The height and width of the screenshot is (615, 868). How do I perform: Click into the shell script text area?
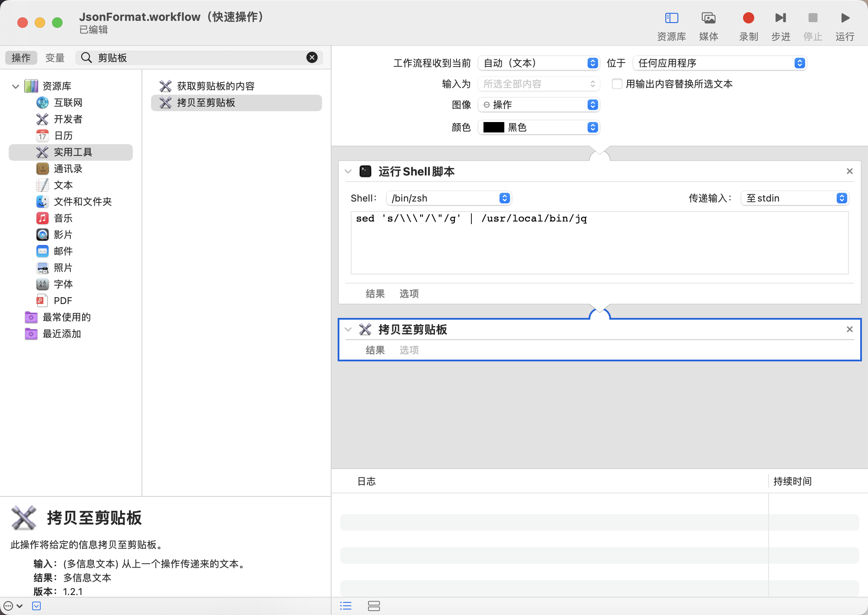point(599,243)
